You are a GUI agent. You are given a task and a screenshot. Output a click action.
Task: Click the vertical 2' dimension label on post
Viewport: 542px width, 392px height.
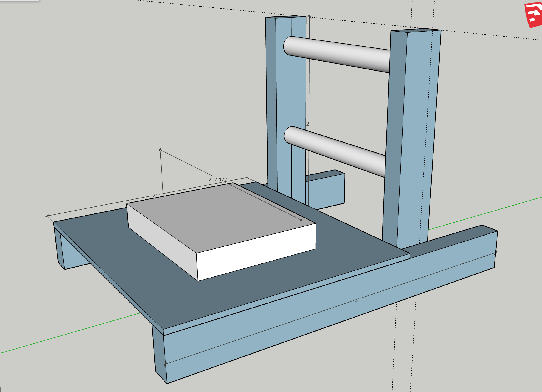(308, 124)
